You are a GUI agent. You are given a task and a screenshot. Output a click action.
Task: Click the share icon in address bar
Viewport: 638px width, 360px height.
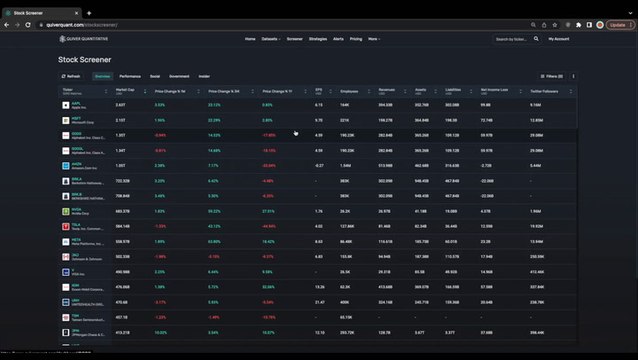(x=544, y=25)
